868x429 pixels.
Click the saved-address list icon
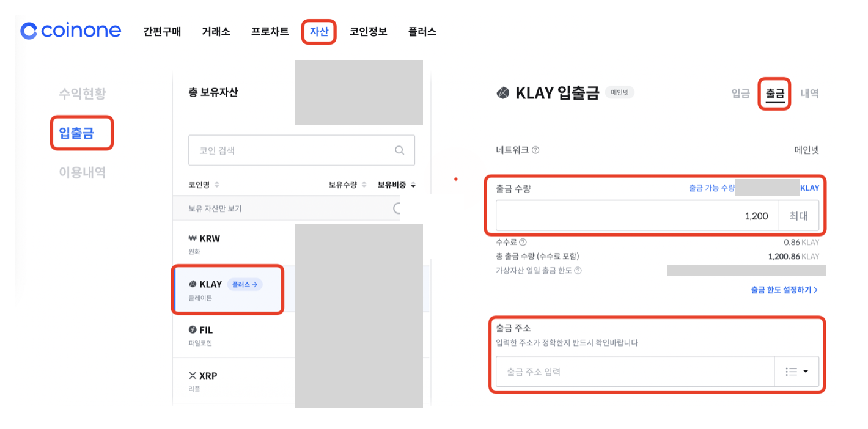(x=792, y=371)
